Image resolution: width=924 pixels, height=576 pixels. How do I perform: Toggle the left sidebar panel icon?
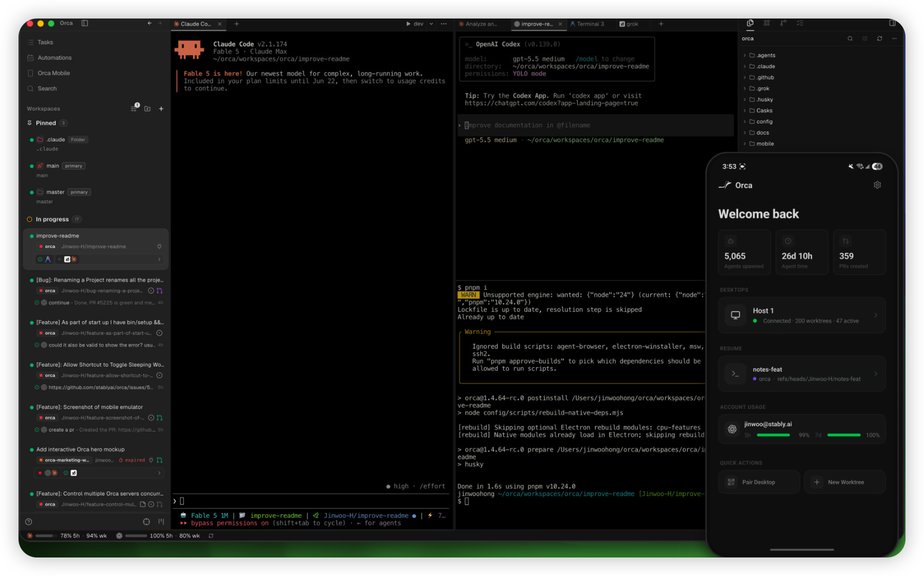(85, 23)
